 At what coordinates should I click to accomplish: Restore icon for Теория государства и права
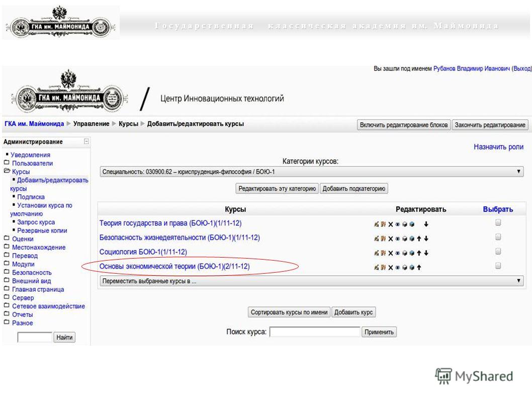[411, 224]
